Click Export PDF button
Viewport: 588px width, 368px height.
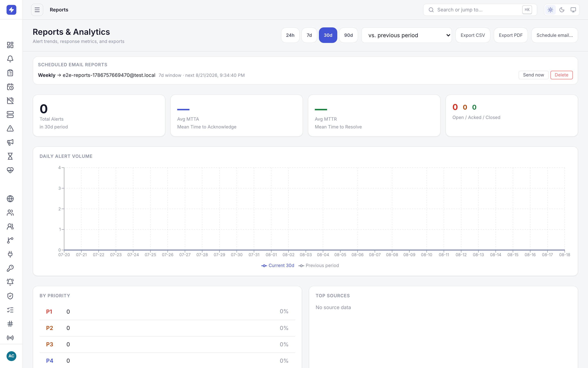[510, 35]
